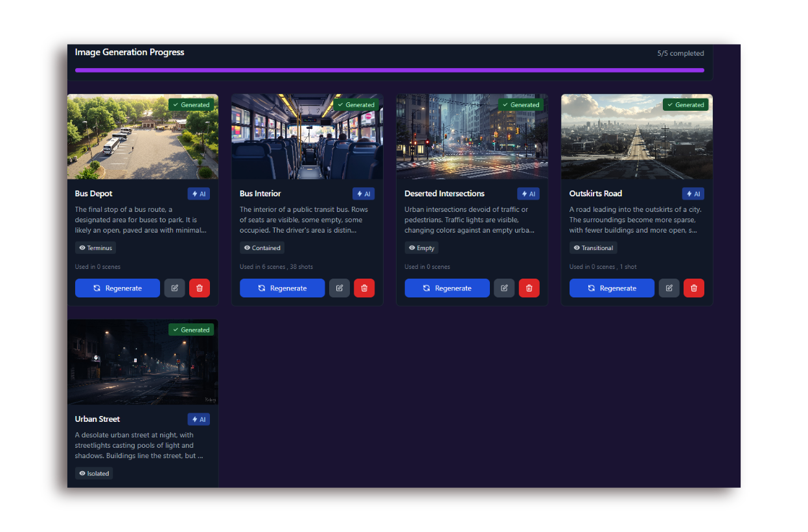Screen dimensions: 808x532
Task: Delete the Bus Depot card
Action: pos(200,288)
